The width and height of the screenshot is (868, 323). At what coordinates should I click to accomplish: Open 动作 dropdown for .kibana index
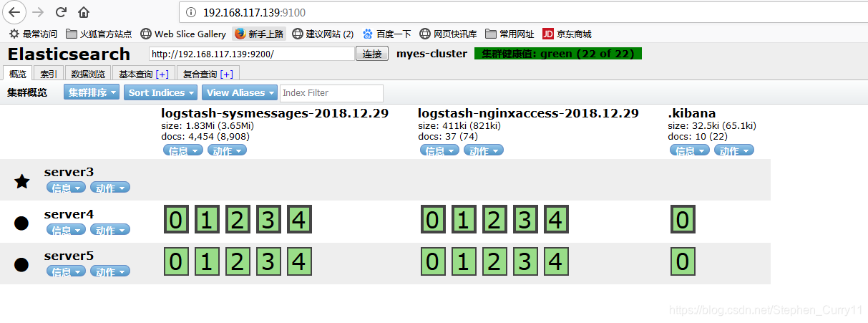[x=734, y=150]
